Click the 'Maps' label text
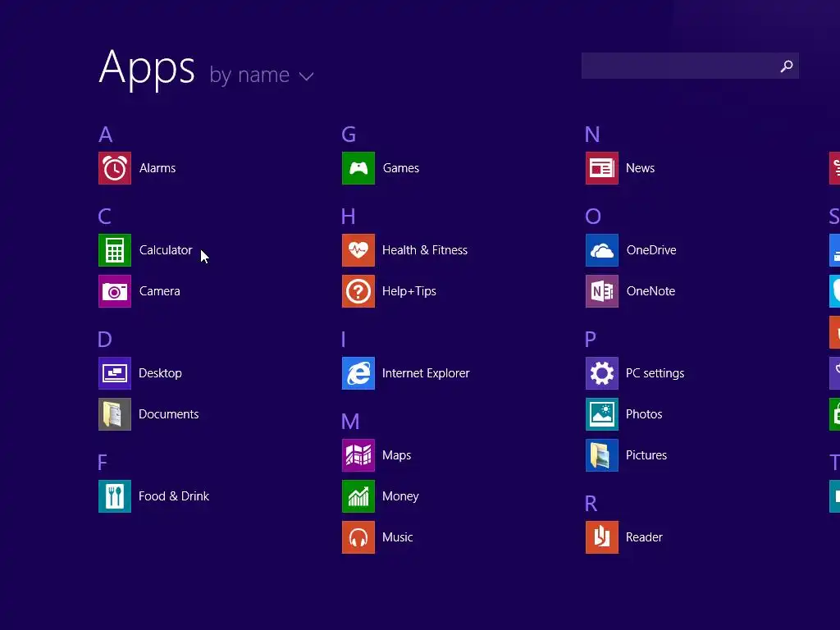 point(397,455)
